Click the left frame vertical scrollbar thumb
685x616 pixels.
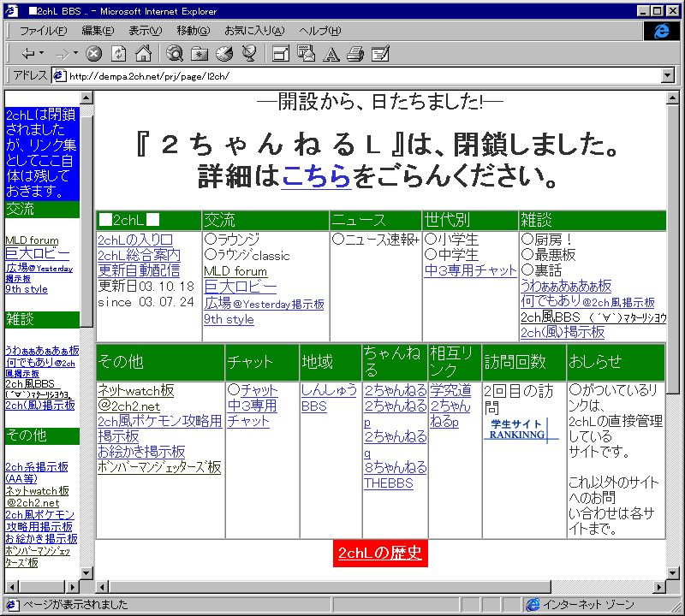pos(86,222)
